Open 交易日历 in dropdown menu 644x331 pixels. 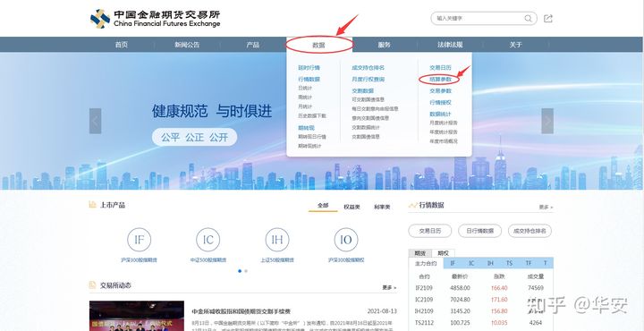pos(440,67)
